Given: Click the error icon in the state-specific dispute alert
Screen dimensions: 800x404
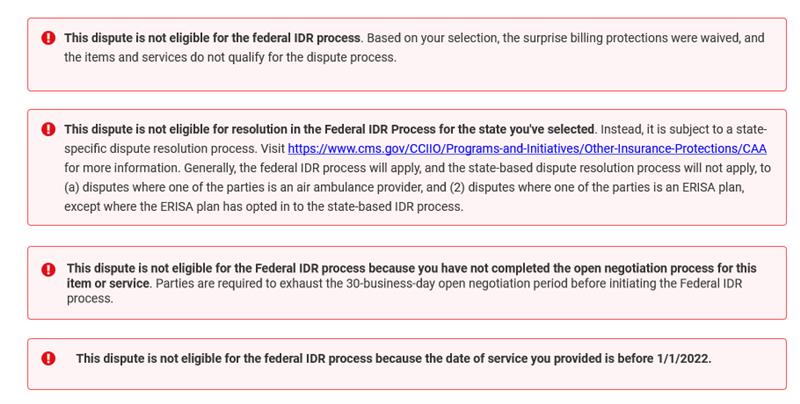Looking at the screenshot, I should click(48, 129).
